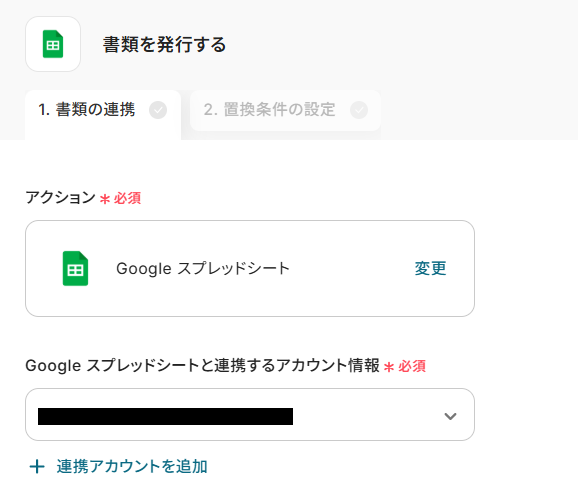Expand the account dropdown using its chevron arrow
The image size is (578, 500).
(x=450, y=416)
